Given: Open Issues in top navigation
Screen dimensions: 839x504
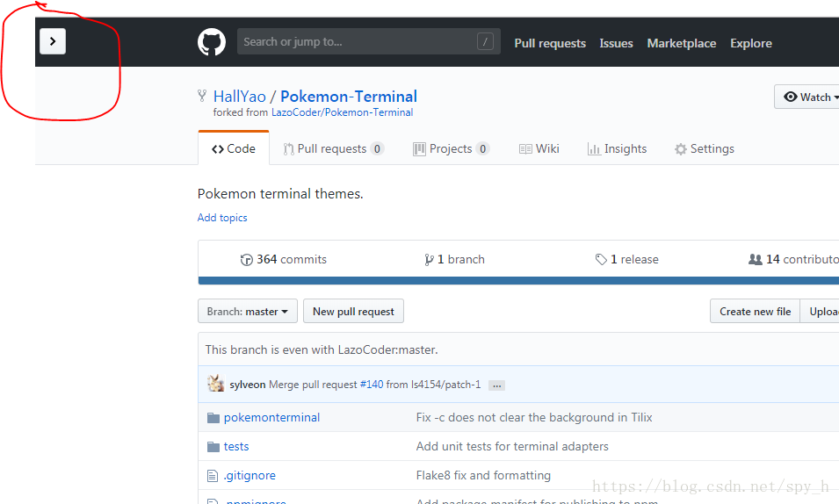Looking at the screenshot, I should tap(616, 43).
